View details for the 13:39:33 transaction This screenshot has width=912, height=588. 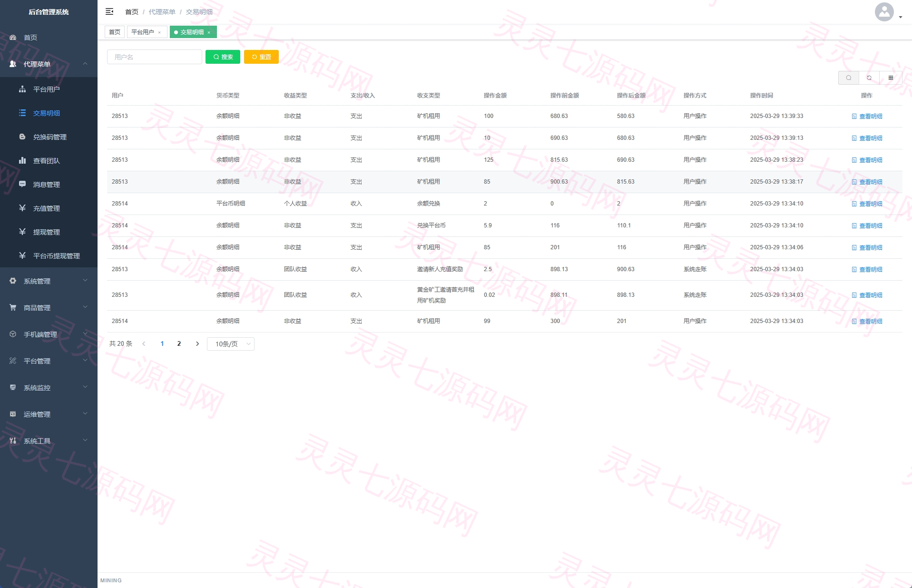(x=867, y=116)
